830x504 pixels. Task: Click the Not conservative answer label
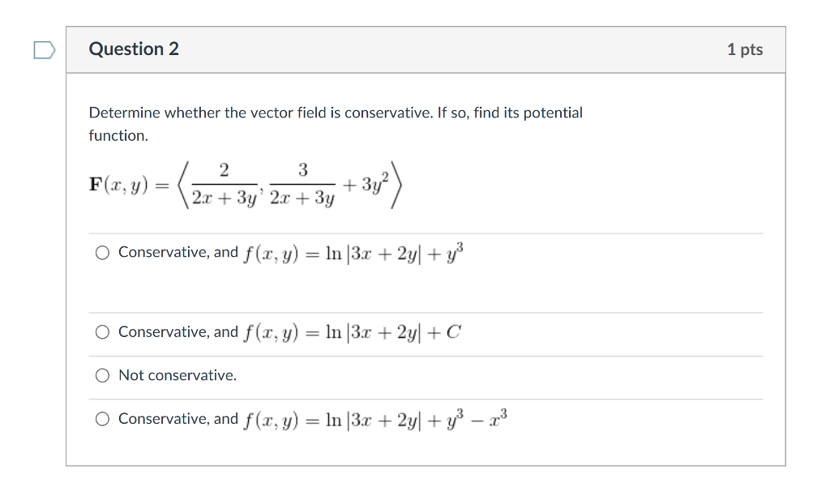click(178, 375)
